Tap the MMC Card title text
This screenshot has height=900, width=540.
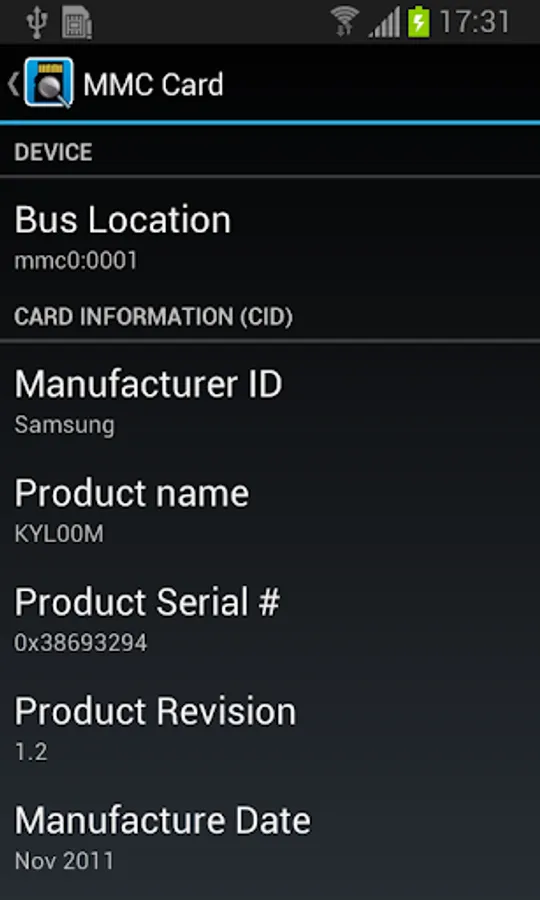[153, 85]
